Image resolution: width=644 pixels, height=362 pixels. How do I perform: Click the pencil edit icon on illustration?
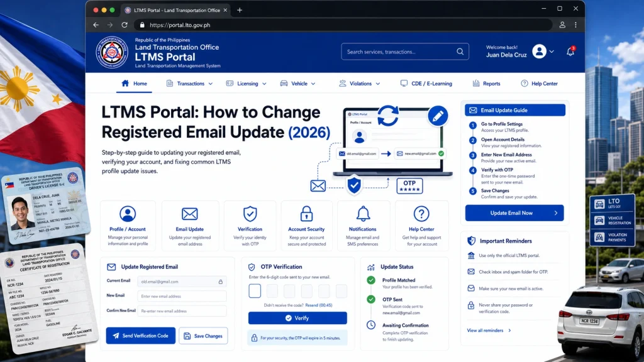(x=438, y=116)
